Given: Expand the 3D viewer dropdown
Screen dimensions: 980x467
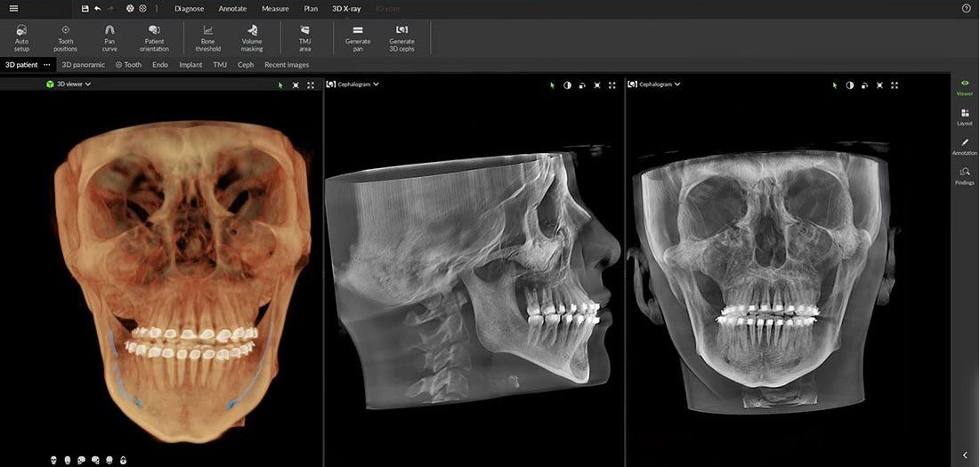Looking at the screenshot, I should [69, 85].
